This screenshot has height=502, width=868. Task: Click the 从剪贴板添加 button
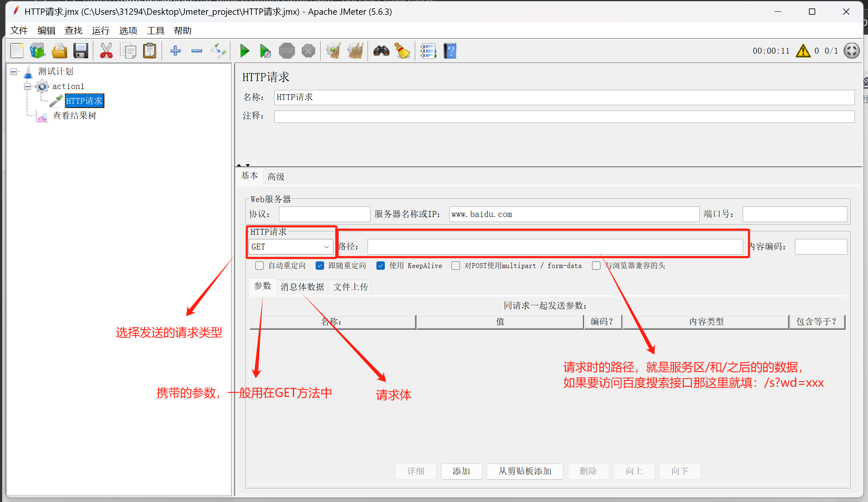tap(525, 471)
